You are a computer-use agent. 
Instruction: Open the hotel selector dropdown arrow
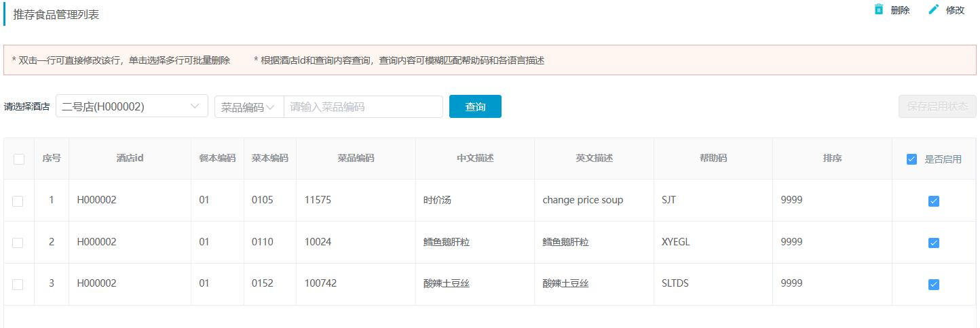point(195,106)
